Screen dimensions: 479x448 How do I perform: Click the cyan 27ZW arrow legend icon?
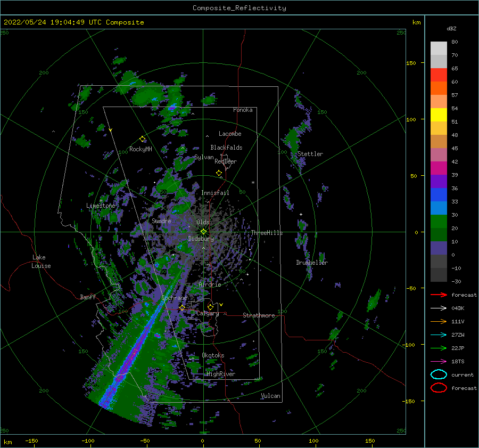click(439, 335)
